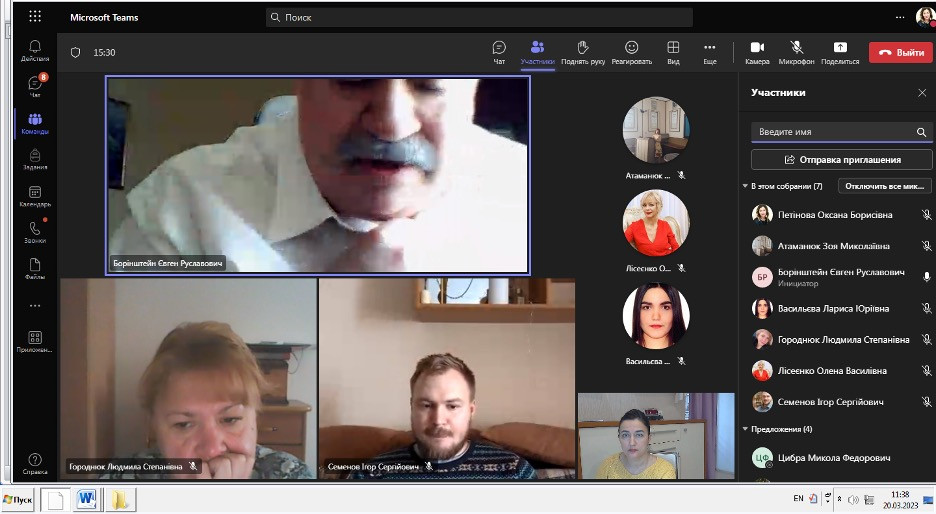The image size is (936, 514).
Task: Open profile avatar in top-right corner
Action: click(x=925, y=17)
